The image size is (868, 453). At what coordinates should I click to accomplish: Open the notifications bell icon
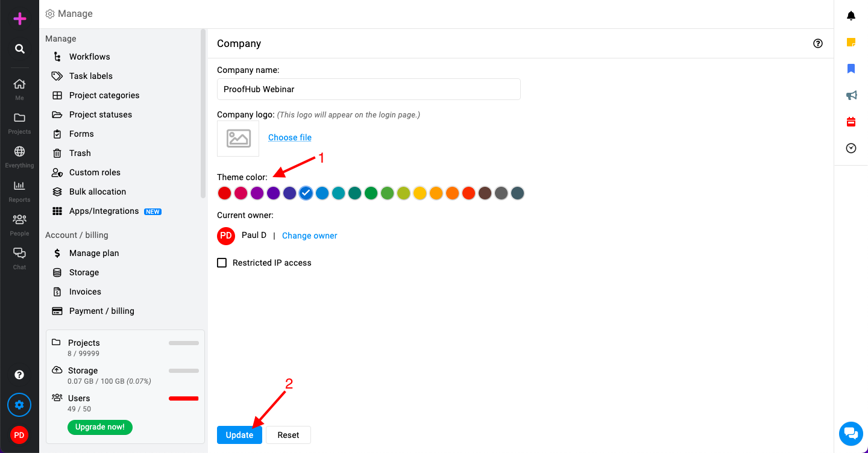(x=851, y=16)
